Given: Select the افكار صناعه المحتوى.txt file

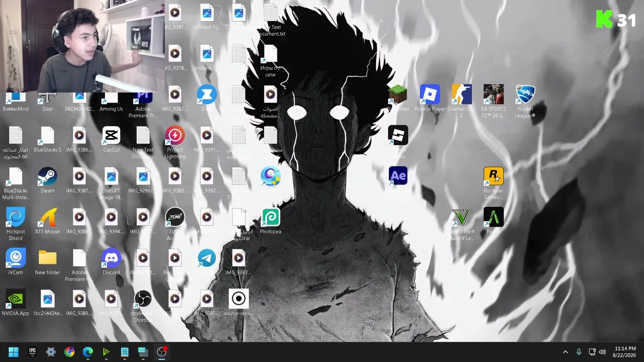Looking at the screenshot, I should (16, 143).
